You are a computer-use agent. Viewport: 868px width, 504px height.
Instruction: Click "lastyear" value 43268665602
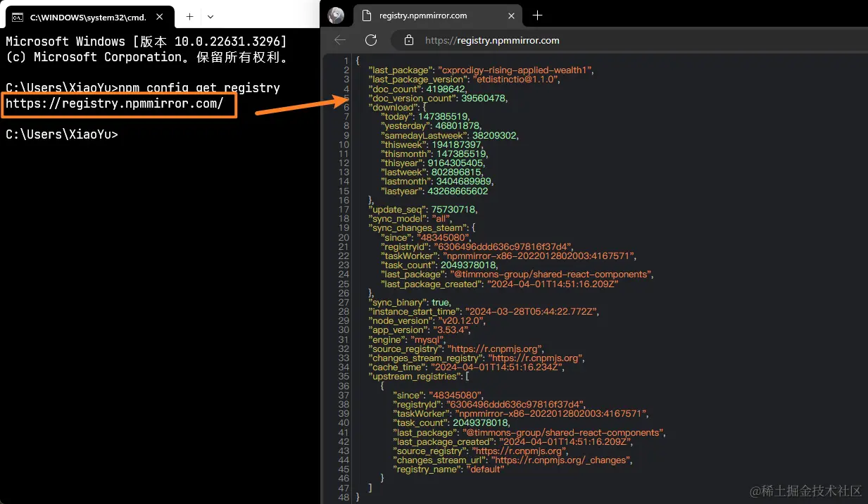(457, 191)
